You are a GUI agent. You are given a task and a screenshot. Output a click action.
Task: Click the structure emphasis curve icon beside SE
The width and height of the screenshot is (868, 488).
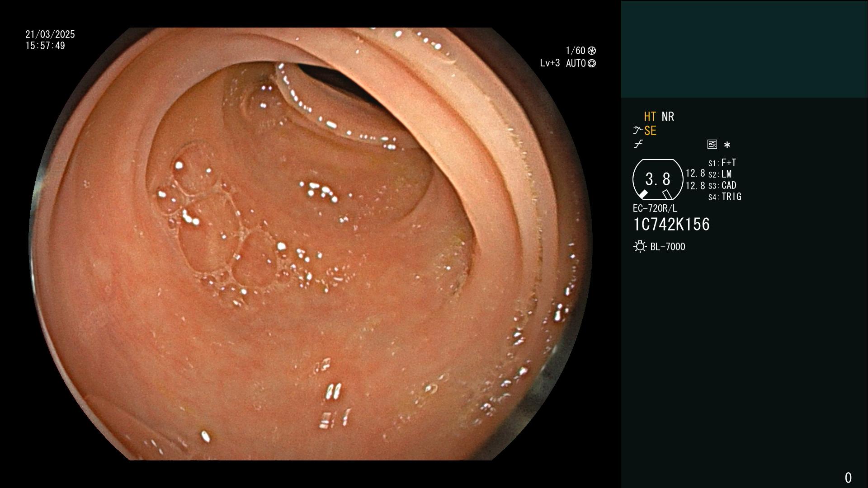(x=638, y=131)
